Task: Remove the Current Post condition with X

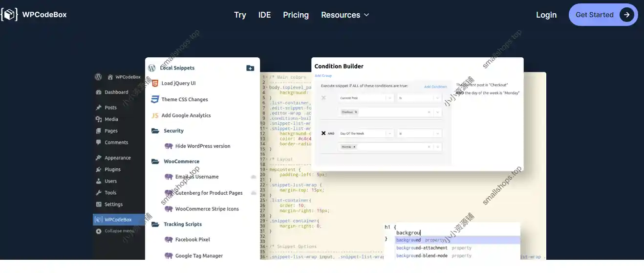Action: 323,98
